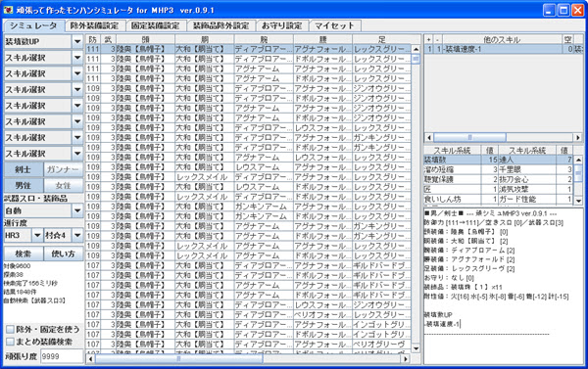This screenshot has height=369, width=588.
Task: Click the 足 leg column header
Action: [382, 39]
